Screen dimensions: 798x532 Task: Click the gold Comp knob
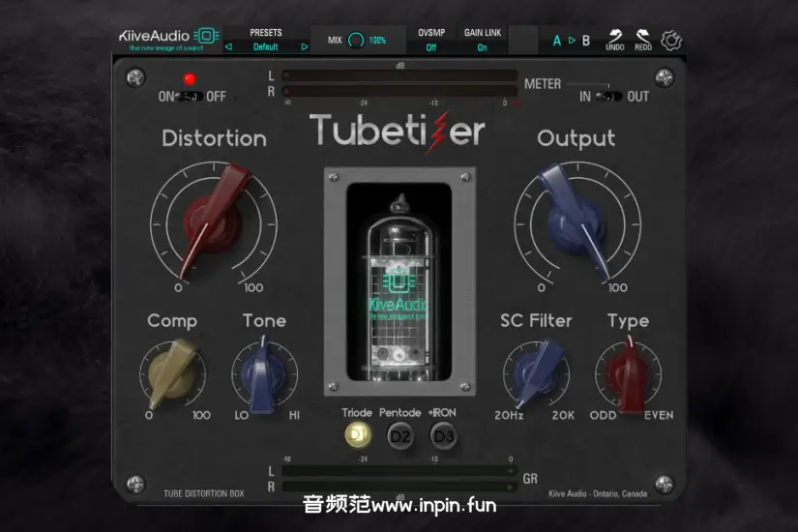[172, 374]
